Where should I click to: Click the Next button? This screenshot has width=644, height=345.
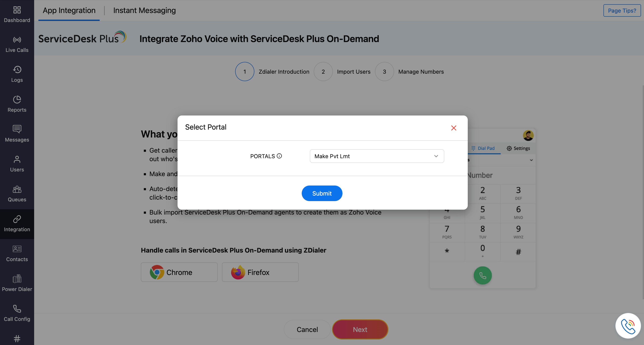[360, 329]
